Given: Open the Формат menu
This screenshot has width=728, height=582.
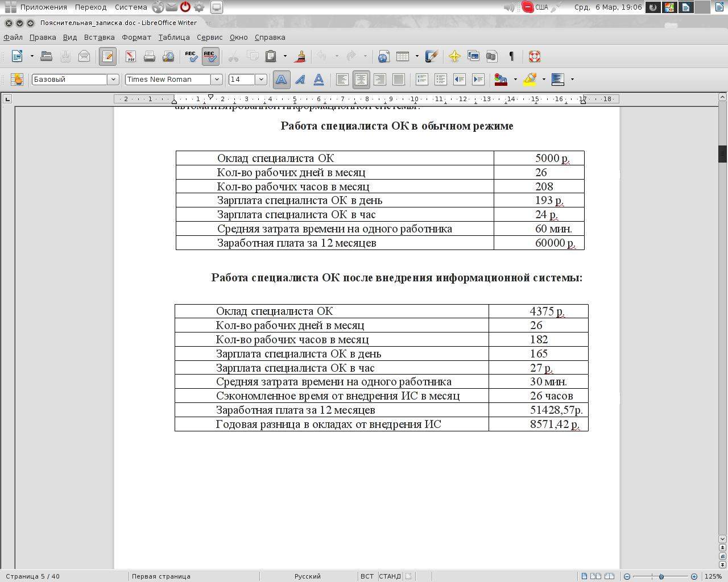Looking at the screenshot, I should click(x=136, y=37).
